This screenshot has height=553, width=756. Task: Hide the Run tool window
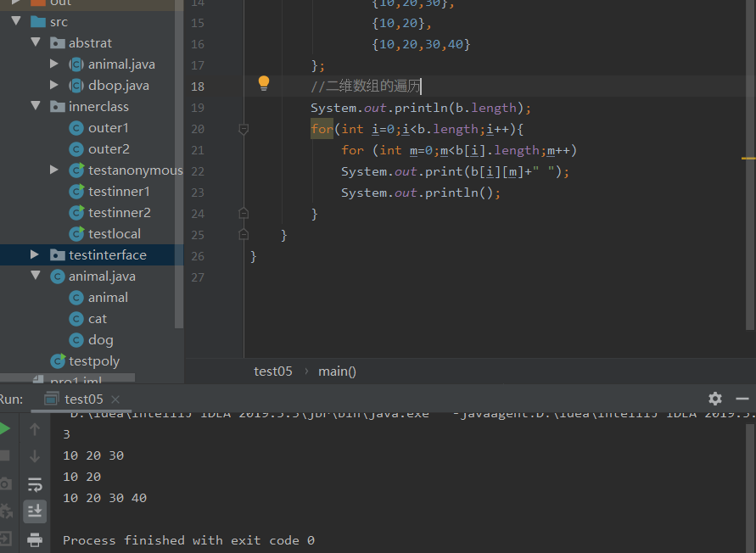click(742, 399)
